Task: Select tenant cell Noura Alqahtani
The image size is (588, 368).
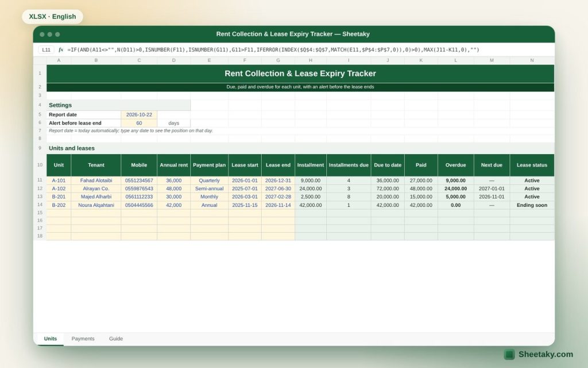Action: tap(96, 205)
